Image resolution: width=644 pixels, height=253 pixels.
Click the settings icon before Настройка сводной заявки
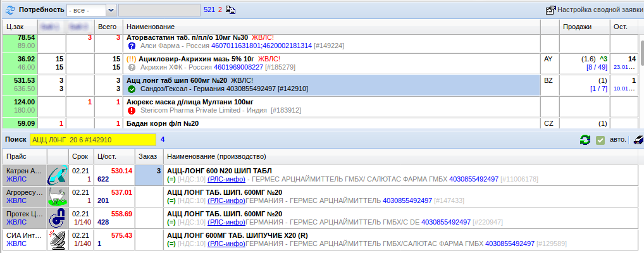click(x=550, y=10)
